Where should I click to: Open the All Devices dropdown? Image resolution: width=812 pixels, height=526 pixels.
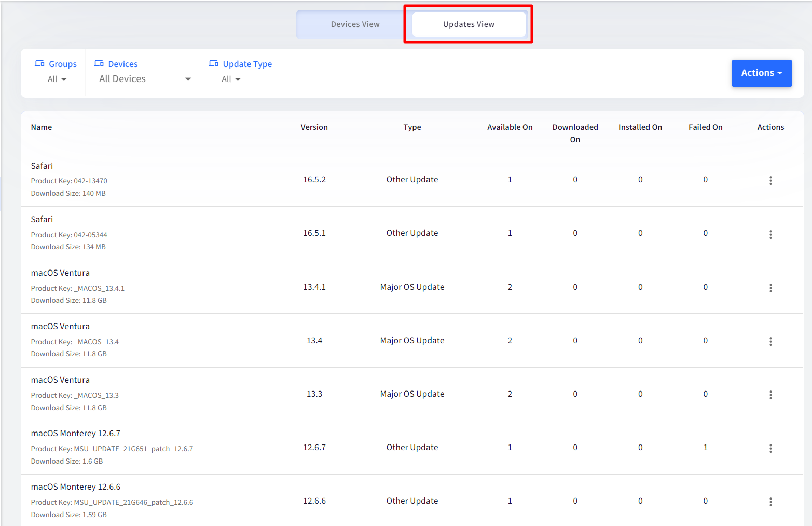tap(145, 79)
